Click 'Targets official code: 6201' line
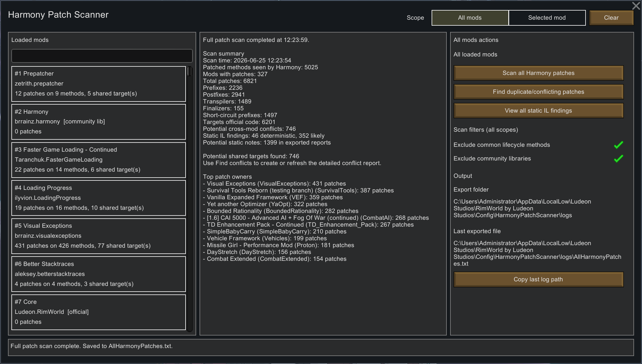642x364 pixels. [x=239, y=122]
